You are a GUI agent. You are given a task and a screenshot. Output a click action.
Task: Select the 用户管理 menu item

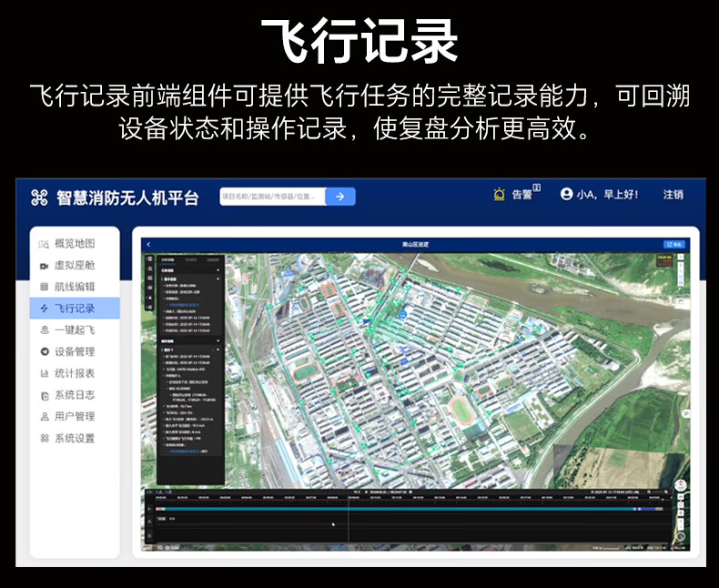pyautogui.click(x=74, y=417)
